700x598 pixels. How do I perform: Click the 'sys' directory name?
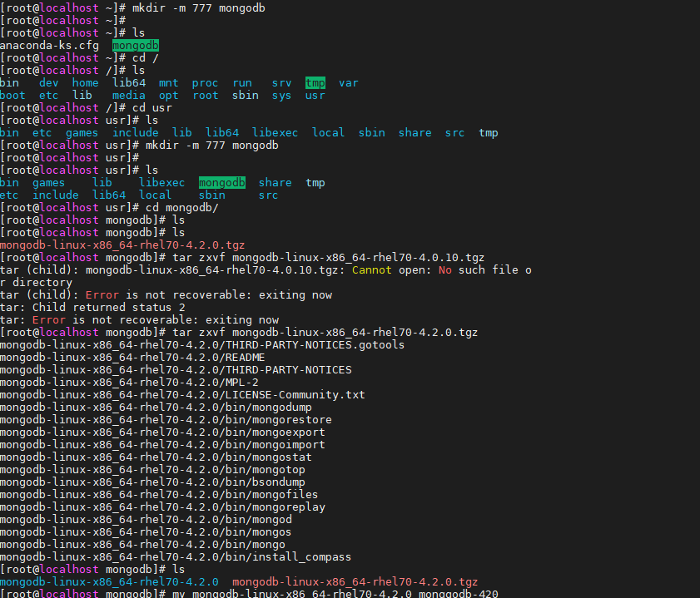281,96
